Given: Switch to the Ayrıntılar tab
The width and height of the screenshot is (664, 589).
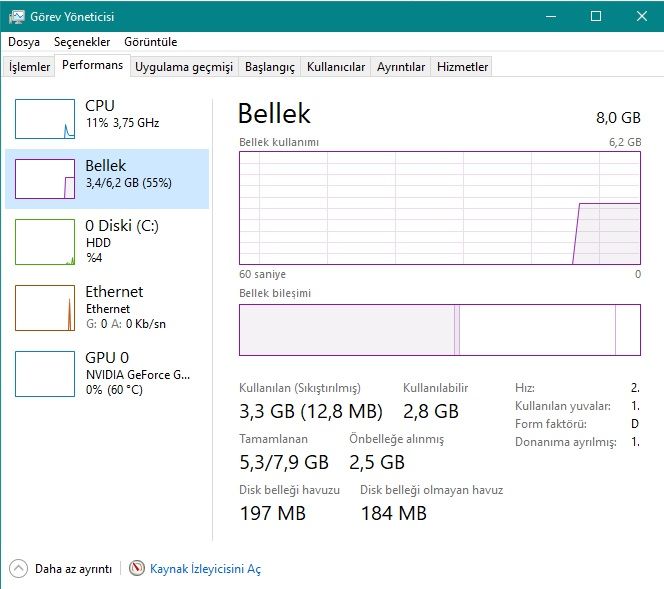Looking at the screenshot, I should (x=401, y=67).
